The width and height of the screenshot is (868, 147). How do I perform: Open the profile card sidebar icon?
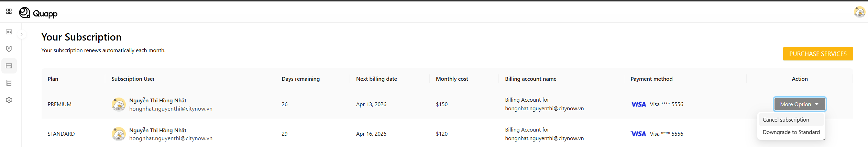(x=9, y=32)
